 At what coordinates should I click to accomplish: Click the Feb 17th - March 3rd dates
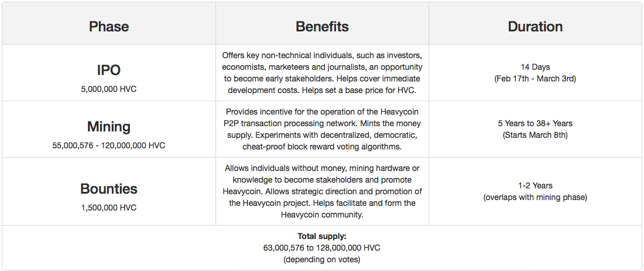535,79
